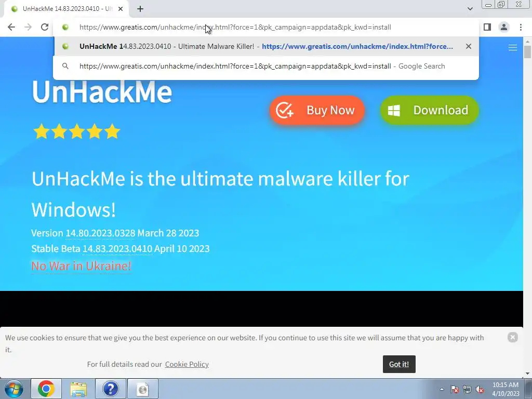Click version 14.80.2023.0328 link
This screenshot has width=532, height=399.
point(100,233)
